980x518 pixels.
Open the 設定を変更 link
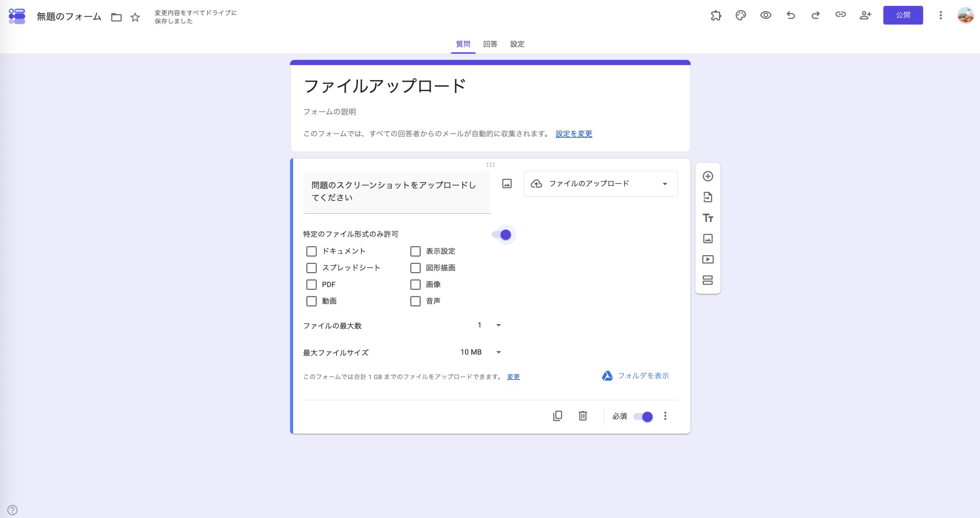(x=574, y=134)
